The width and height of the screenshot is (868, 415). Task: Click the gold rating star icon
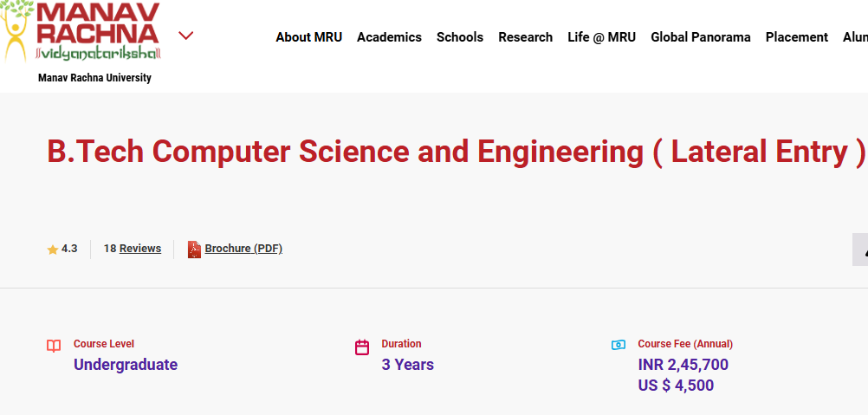point(53,250)
